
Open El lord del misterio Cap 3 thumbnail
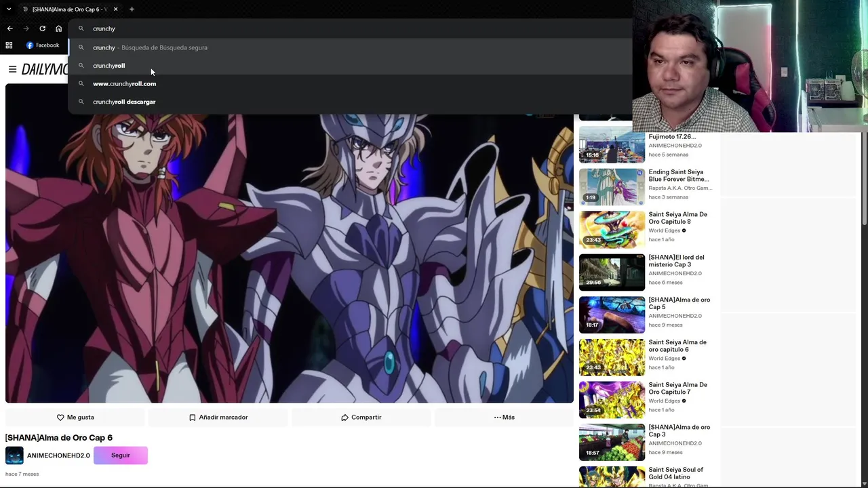click(x=612, y=272)
